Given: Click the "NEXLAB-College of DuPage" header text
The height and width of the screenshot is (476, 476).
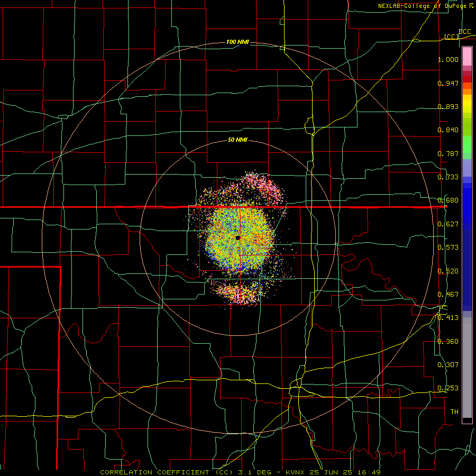Looking at the screenshot, I should coord(422,6).
